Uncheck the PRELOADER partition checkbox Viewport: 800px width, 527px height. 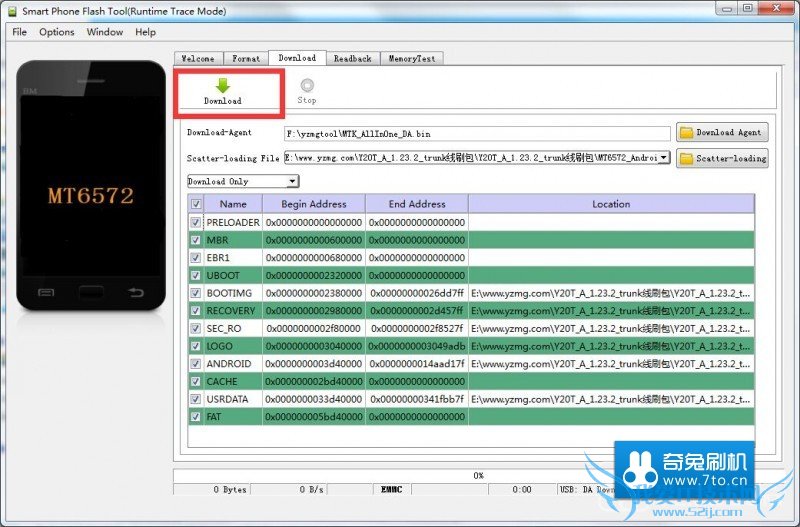pos(196,222)
